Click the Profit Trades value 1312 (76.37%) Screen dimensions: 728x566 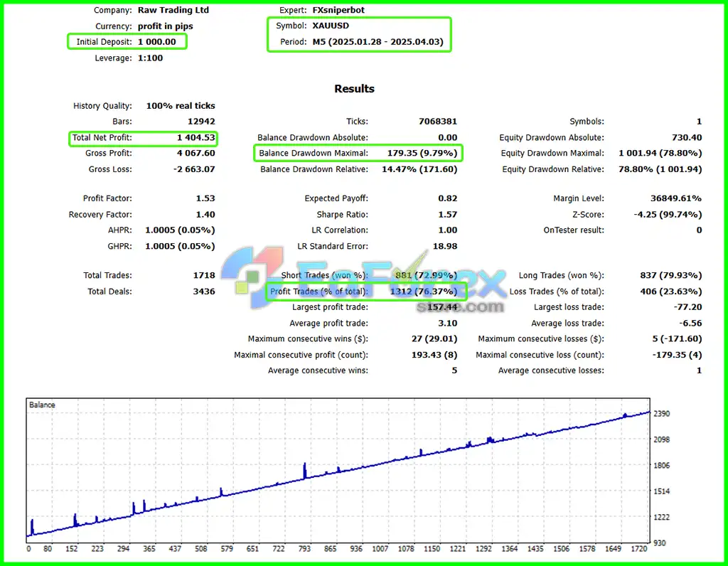pos(424,292)
